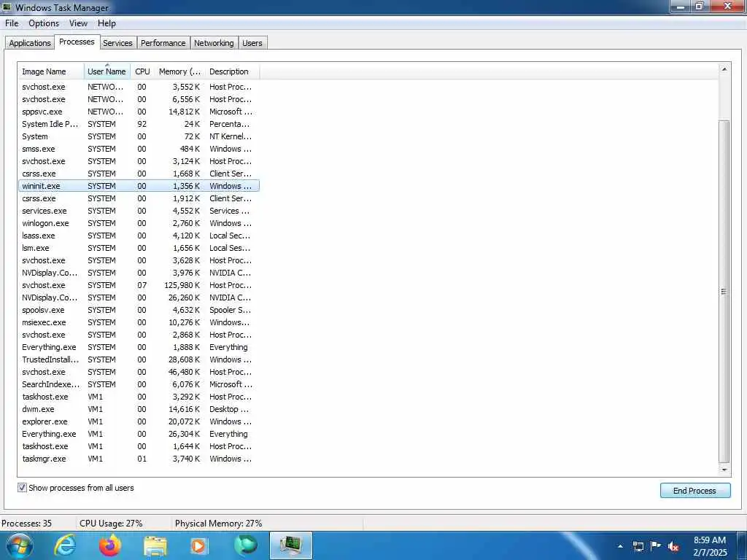Select svchost.exe using 125,980 K memory
The height and width of the screenshot is (560, 747).
coord(139,285)
